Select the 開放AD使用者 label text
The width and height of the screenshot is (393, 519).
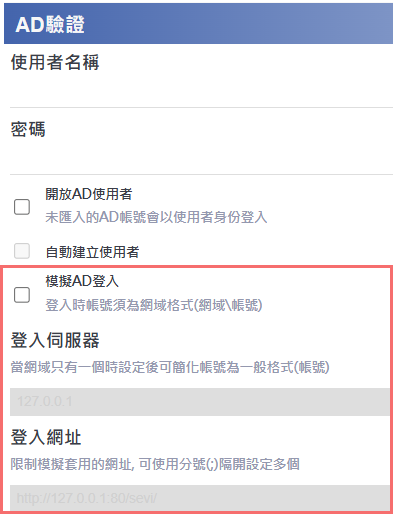pos(89,194)
